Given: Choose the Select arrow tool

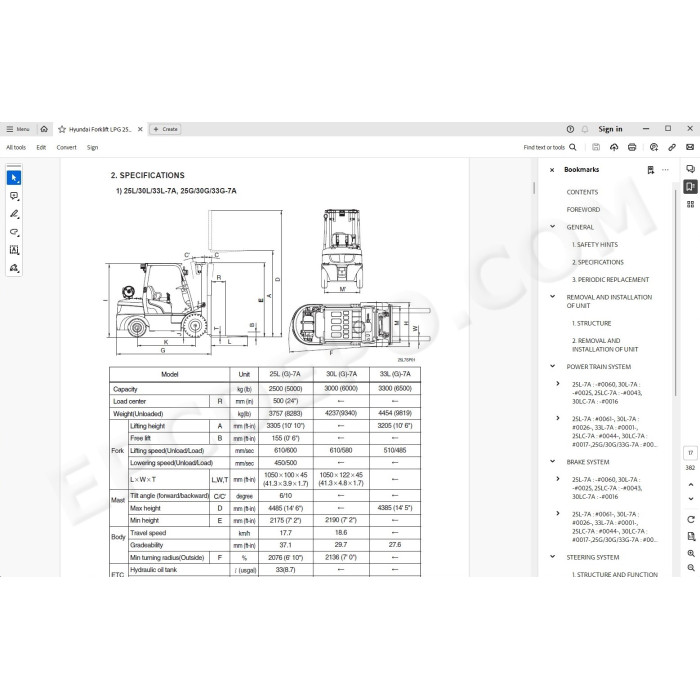Looking at the screenshot, I should click(x=14, y=178).
